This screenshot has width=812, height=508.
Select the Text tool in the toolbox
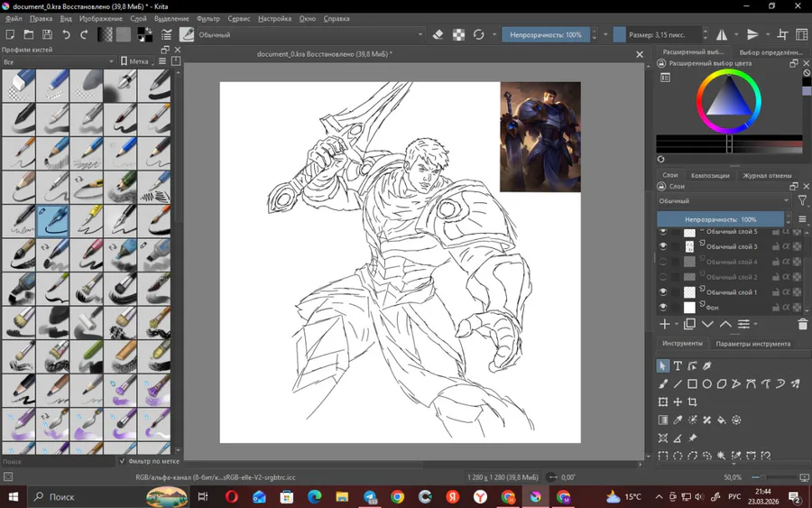click(x=678, y=366)
